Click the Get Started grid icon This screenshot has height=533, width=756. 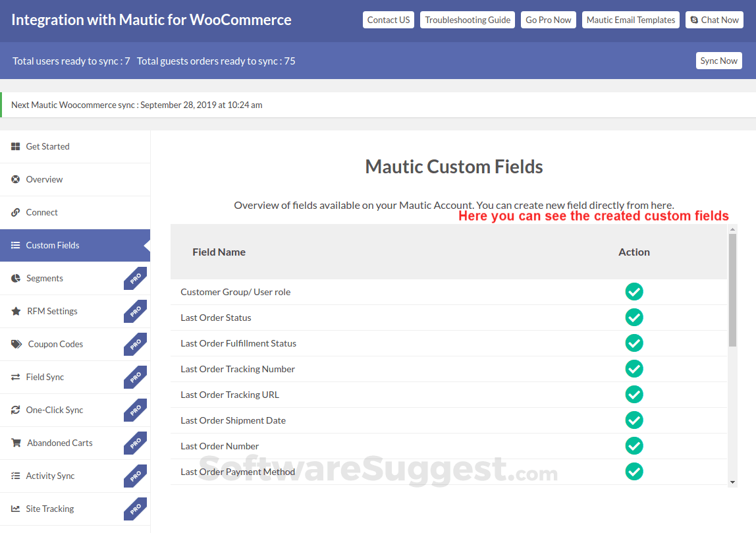[15, 146]
